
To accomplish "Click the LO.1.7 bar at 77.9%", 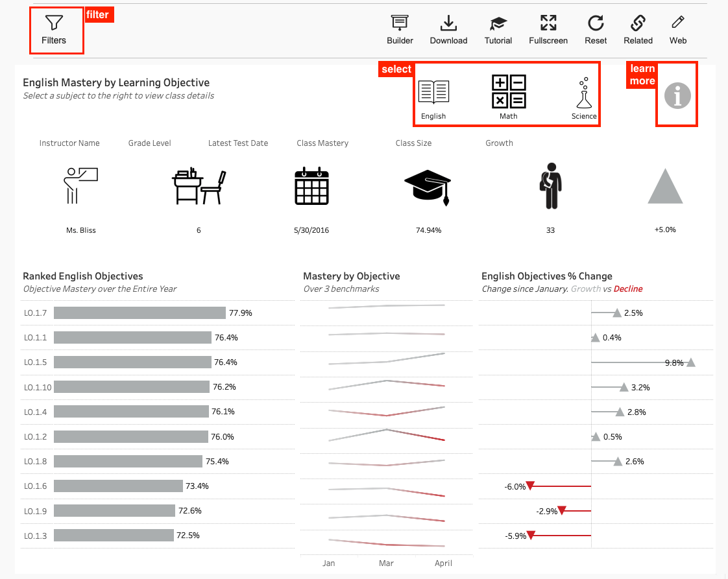I will (140, 313).
